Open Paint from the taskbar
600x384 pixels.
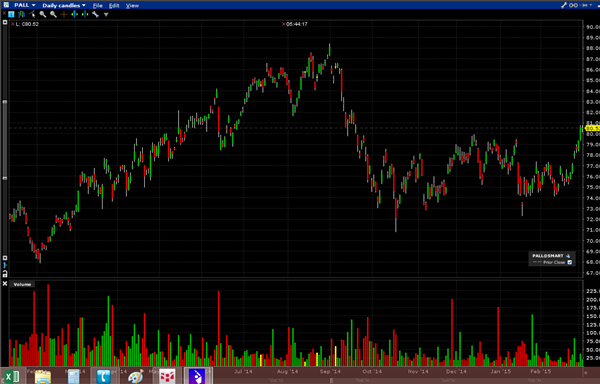point(135,376)
